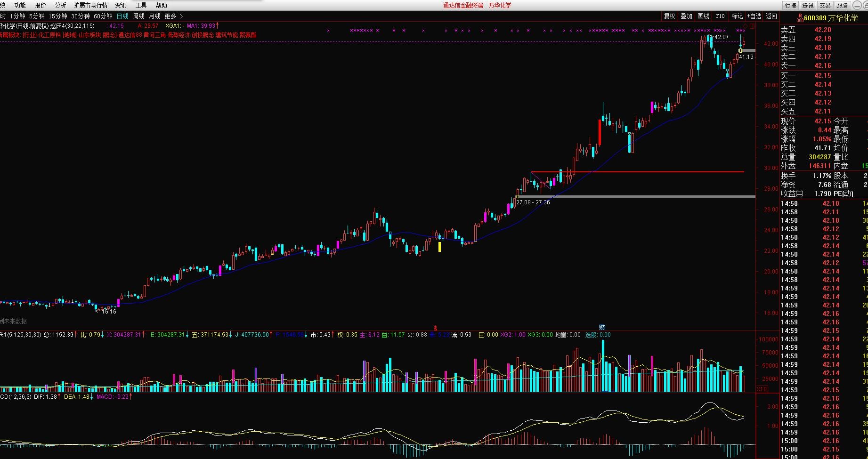Image resolution: width=868 pixels, height=459 pixels.
Task: Open the 报价 menu
Action: [41, 5]
